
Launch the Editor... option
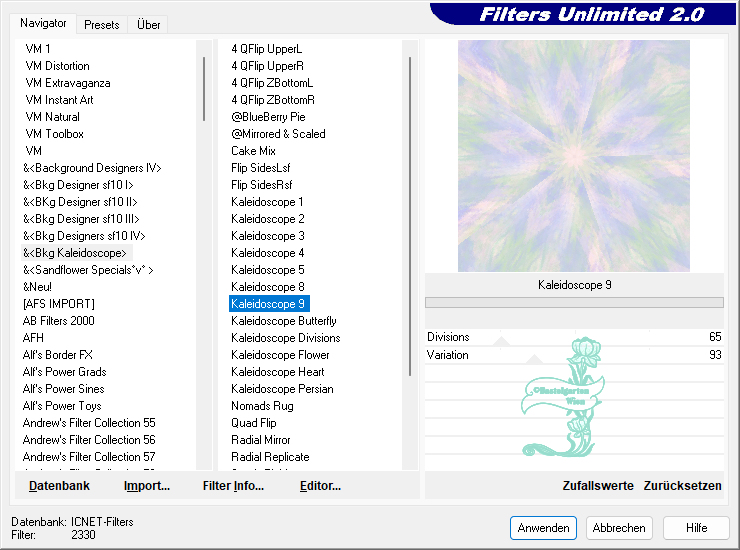click(x=320, y=486)
